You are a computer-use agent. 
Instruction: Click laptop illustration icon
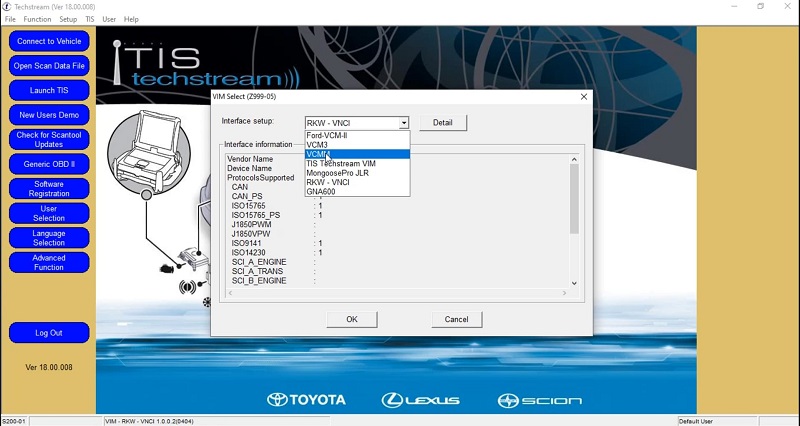(149, 153)
